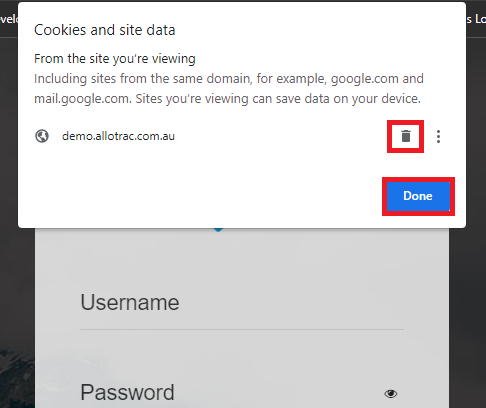Focus the Username input field
Screen dimensions: 486x408
coord(242,303)
